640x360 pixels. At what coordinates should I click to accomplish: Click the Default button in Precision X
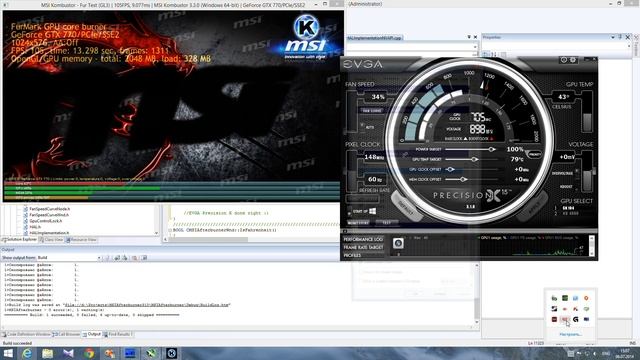click(x=406, y=206)
